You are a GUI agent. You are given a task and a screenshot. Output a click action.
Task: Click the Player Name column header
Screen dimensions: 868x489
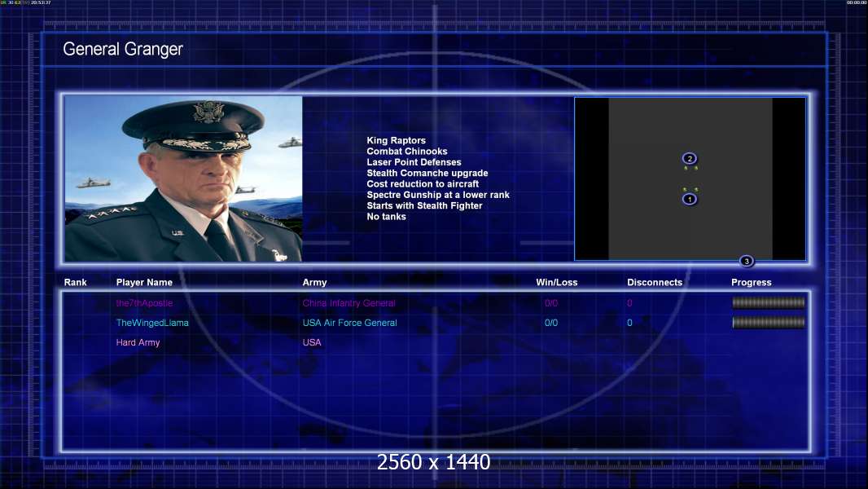[144, 283]
